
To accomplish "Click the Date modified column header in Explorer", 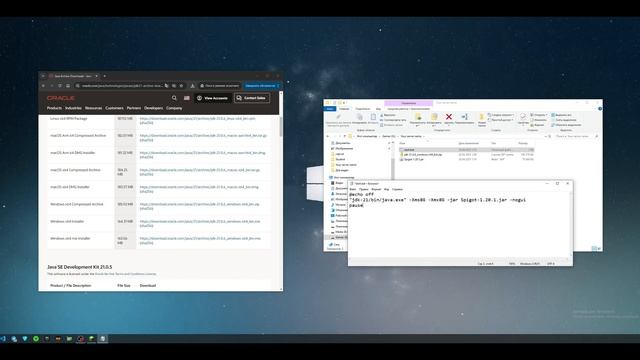I will coord(468,143).
